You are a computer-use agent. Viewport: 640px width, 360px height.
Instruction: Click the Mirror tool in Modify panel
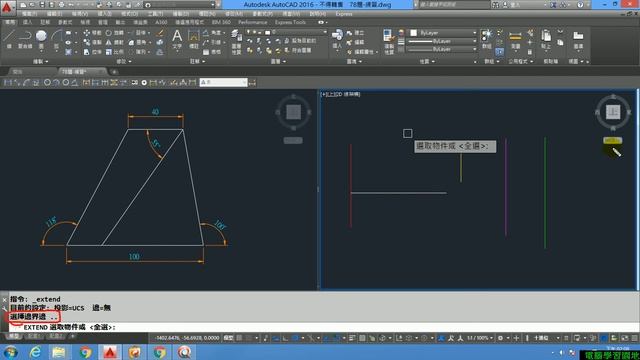(x=115, y=42)
